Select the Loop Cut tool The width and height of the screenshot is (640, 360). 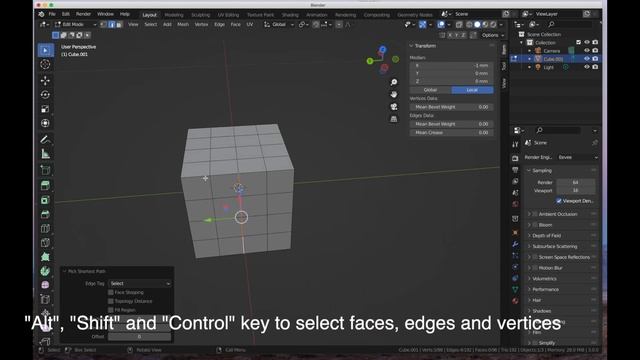pyautogui.click(x=45, y=229)
